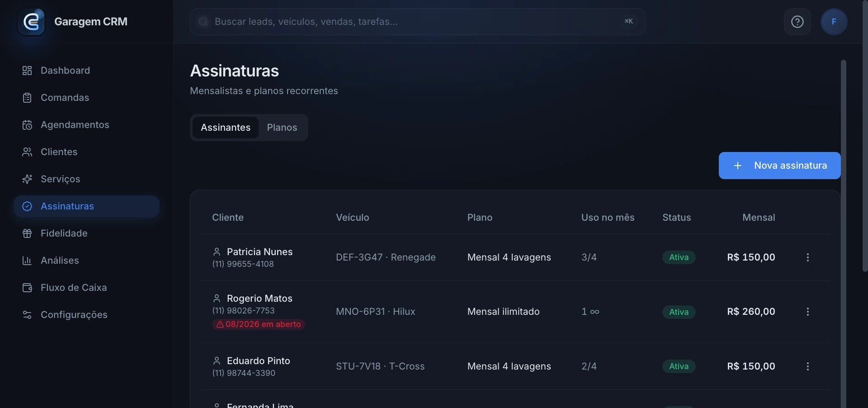Click the 3/4 usage value

(589, 257)
